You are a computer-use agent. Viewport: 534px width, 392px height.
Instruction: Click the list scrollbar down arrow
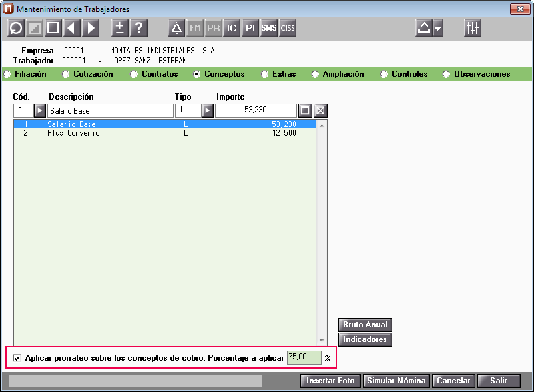click(x=322, y=340)
